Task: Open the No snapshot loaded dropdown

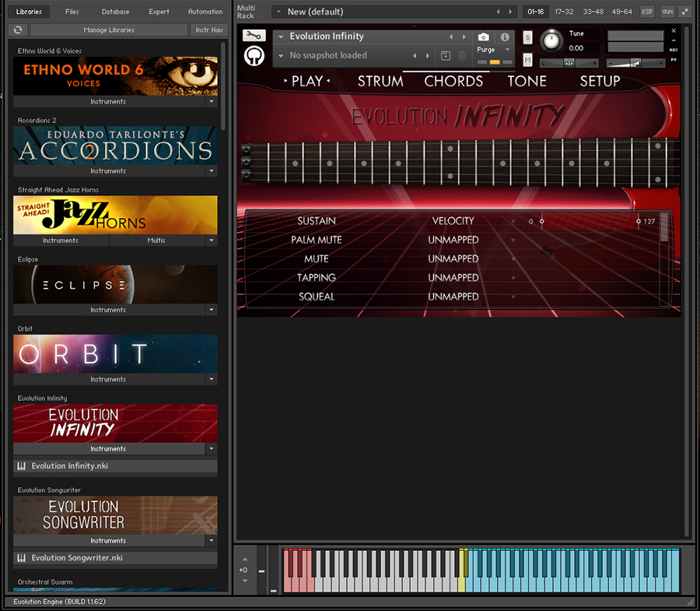Action: (281, 56)
